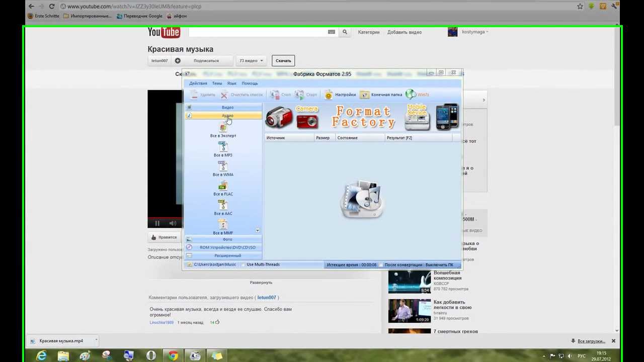Pause the YouTube video

[x=157, y=223]
